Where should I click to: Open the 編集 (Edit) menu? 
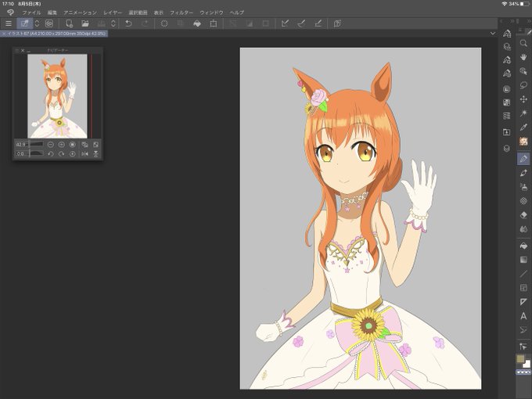point(52,13)
